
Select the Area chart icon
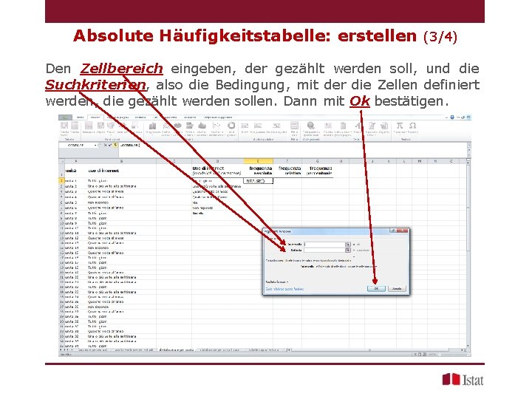click(x=202, y=126)
